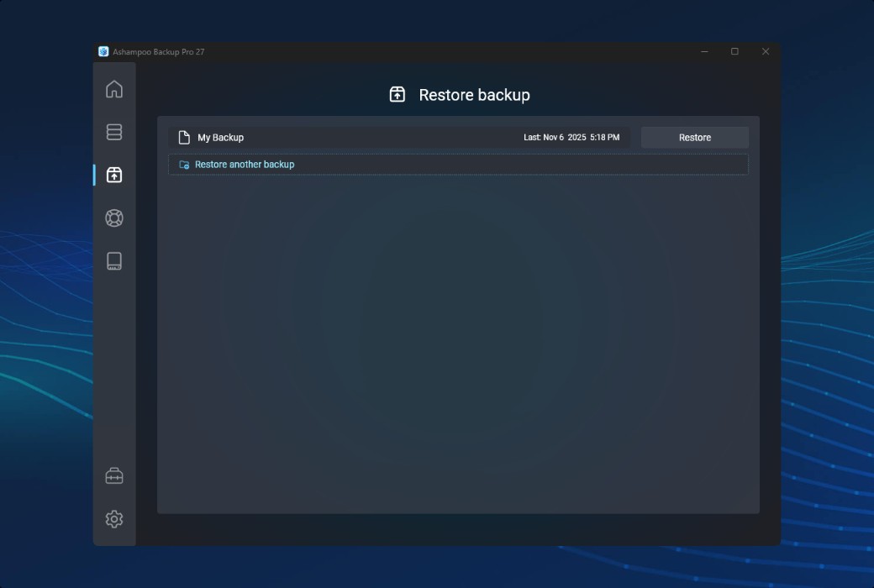Click the Ashampoo logo in the title bar
Viewport: 874px width, 588px height.
pos(103,51)
